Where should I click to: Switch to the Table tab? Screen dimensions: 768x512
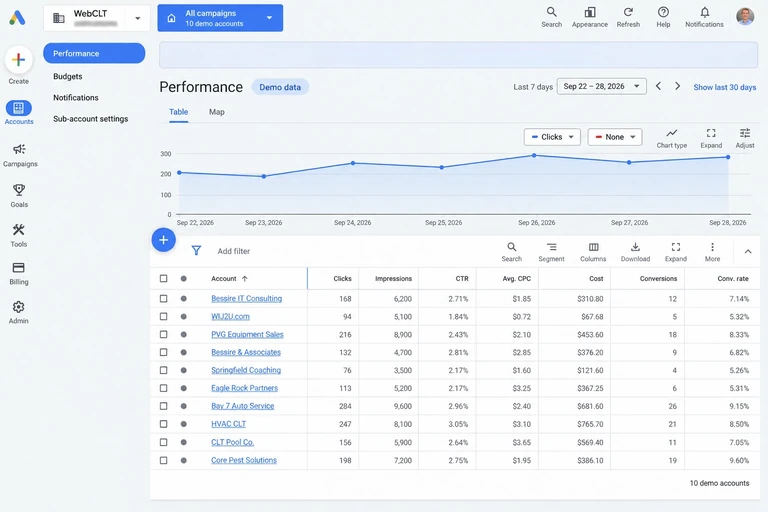pyautogui.click(x=179, y=112)
